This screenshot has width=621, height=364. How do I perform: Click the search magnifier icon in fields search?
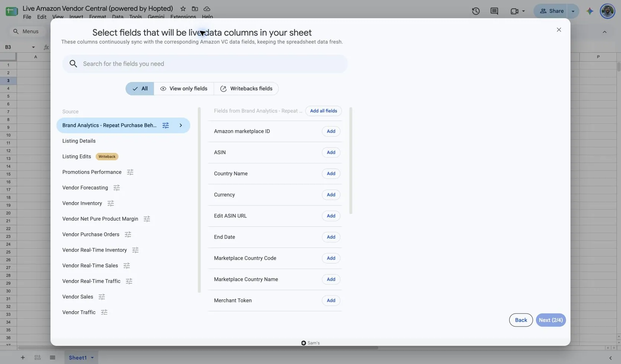click(x=74, y=64)
